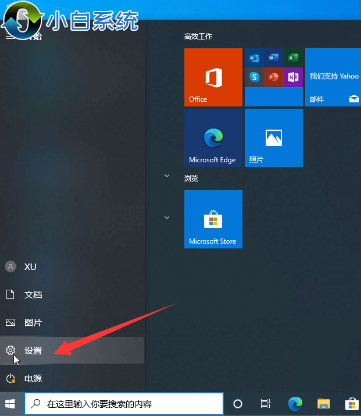The height and width of the screenshot is (416, 361).
Task: Open the Power (电源) options
Action: pos(72,378)
